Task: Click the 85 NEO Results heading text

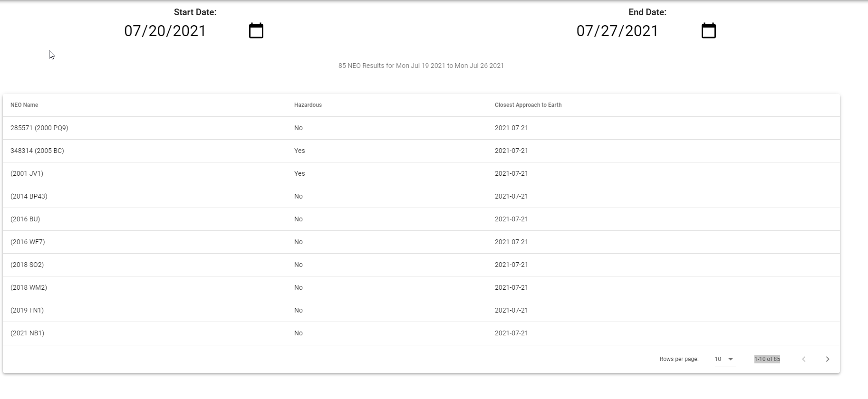Action: coord(420,66)
